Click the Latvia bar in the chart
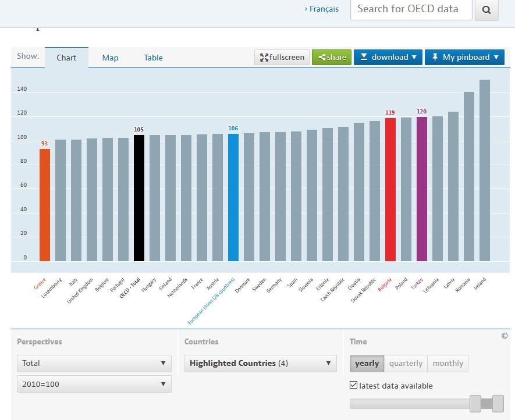Image resolution: width=515 pixels, height=420 pixels. [x=453, y=187]
